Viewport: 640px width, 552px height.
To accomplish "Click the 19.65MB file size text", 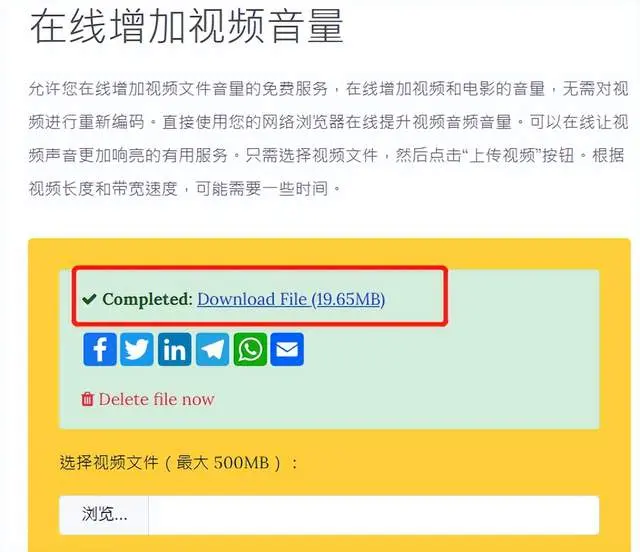I will click(348, 299).
